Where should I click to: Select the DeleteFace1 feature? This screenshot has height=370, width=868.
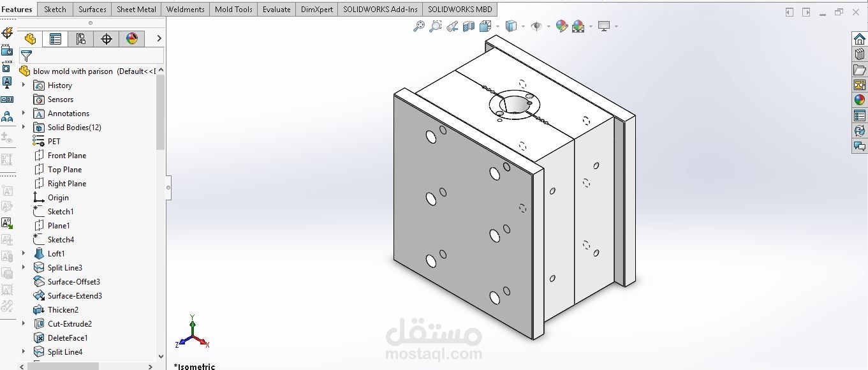[61, 338]
